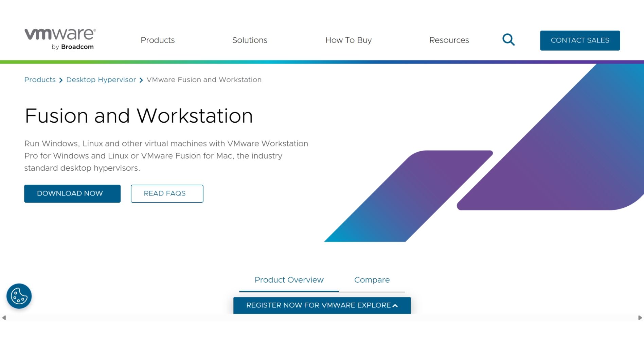
Task: Go to Desktop Hypervisor breadcrumb link
Action: (x=101, y=80)
